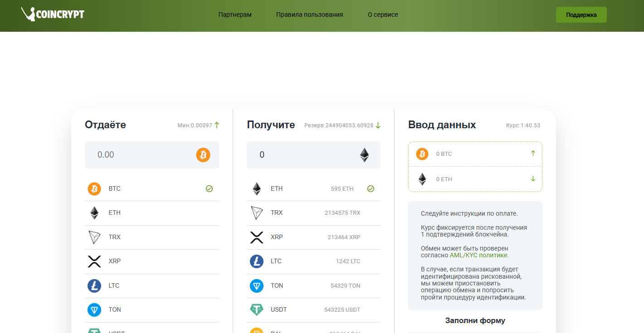Select the XRP row in Отдаёте list
Viewport: 644px width, 333px height.
pos(151,261)
